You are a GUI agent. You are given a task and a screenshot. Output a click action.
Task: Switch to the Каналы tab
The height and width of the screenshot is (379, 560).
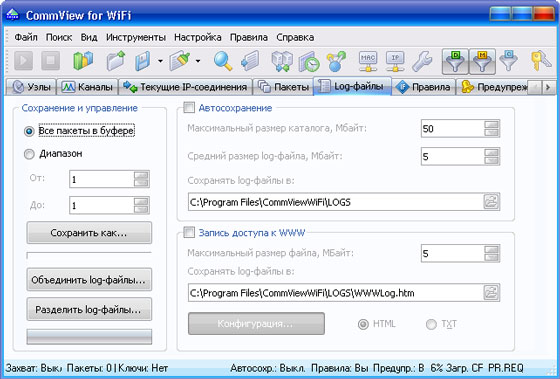tap(88, 87)
